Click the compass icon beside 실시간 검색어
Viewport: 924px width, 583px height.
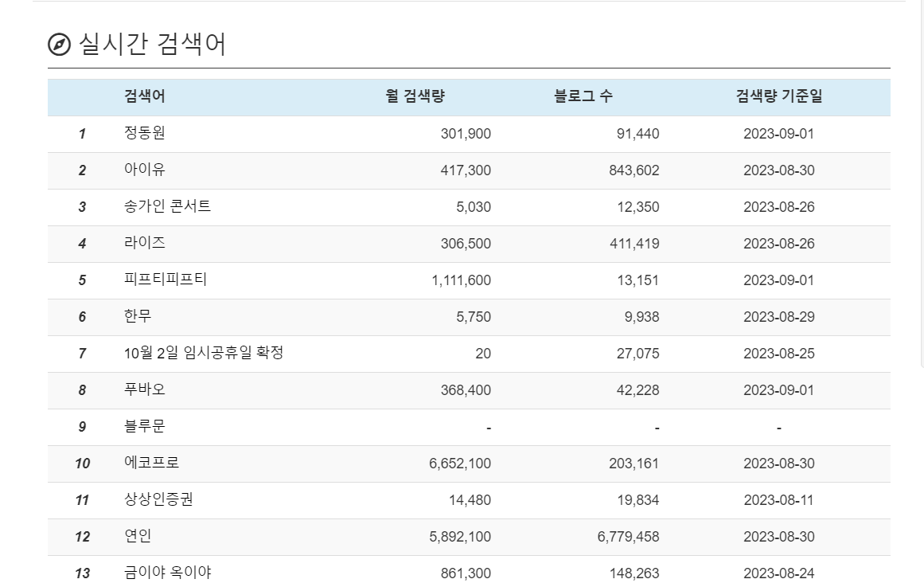pyautogui.click(x=60, y=44)
